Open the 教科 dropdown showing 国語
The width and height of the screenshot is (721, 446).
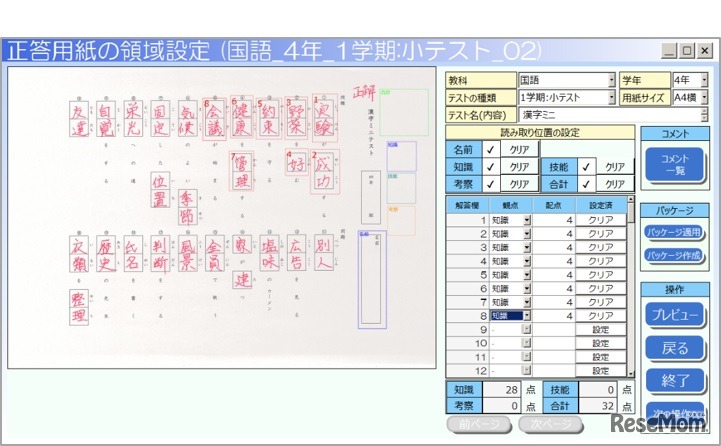(566, 80)
